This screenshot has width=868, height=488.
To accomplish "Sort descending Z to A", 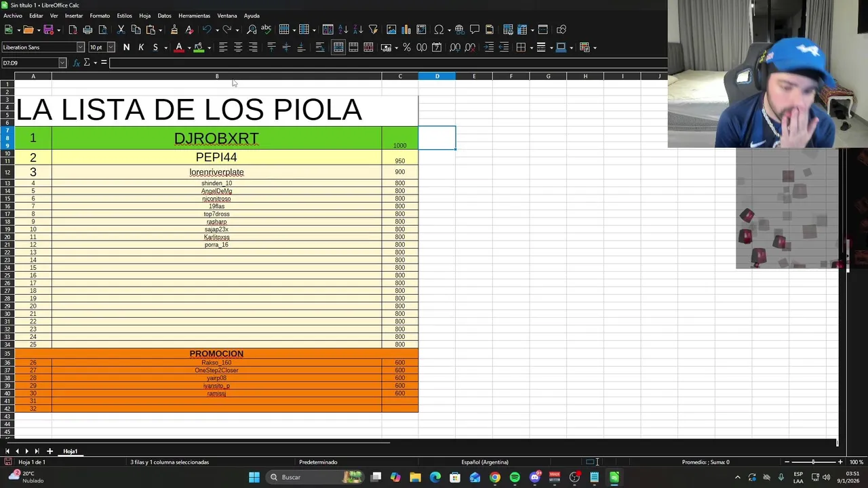I will tap(358, 30).
